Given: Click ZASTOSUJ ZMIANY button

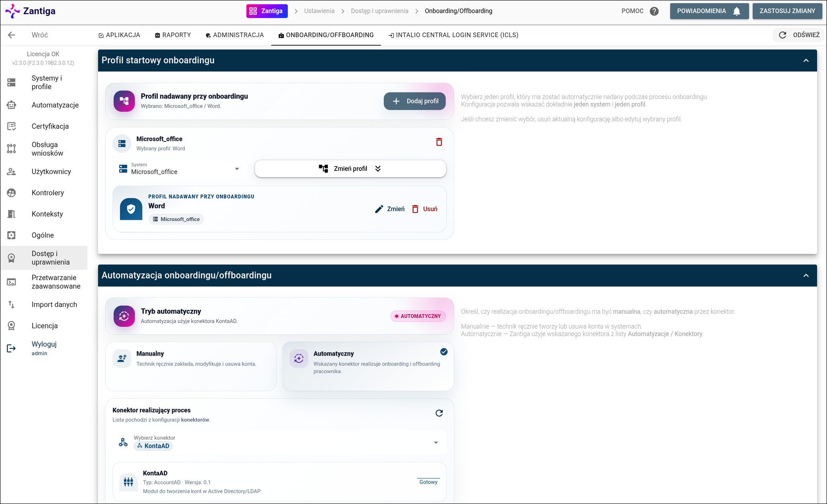Looking at the screenshot, I should pyautogui.click(x=787, y=11).
